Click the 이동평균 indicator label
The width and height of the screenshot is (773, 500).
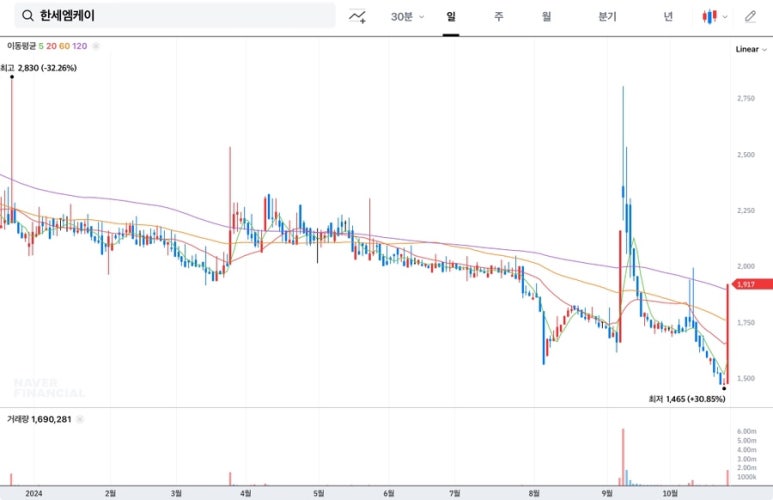(x=22, y=46)
